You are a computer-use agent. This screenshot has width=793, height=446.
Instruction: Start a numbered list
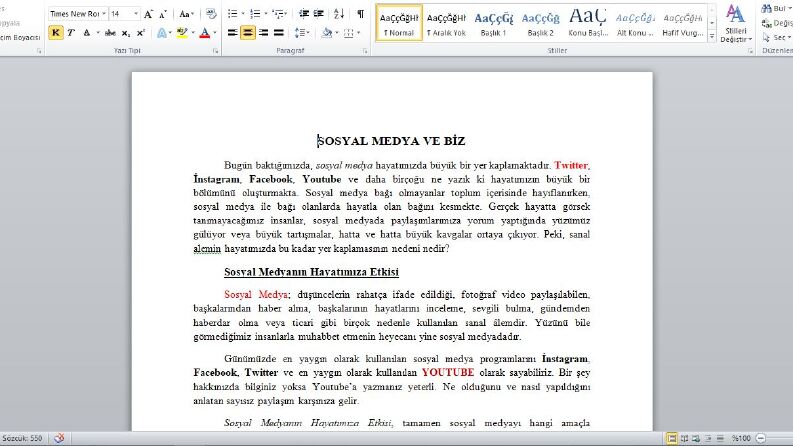[255, 14]
